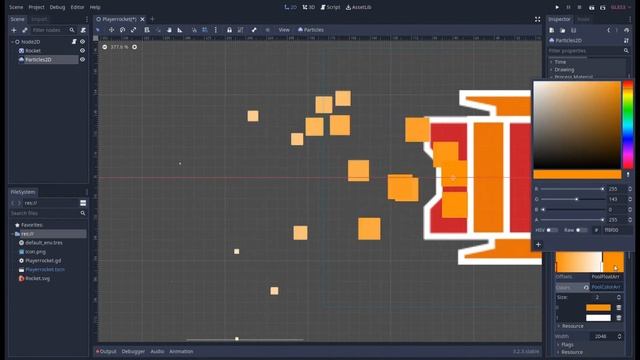The width and height of the screenshot is (640, 360).
Task: Close the Playerrocket scene tab
Action: click(142, 19)
